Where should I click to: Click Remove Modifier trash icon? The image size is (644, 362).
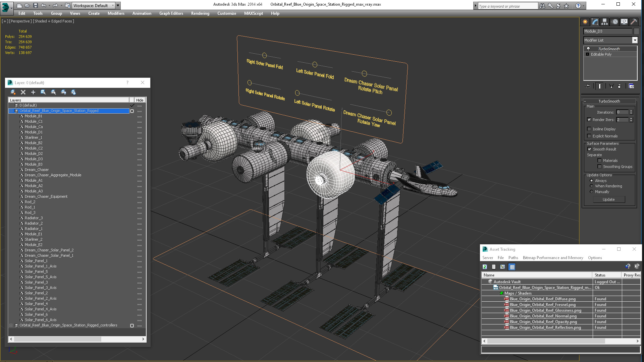[x=620, y=86]
